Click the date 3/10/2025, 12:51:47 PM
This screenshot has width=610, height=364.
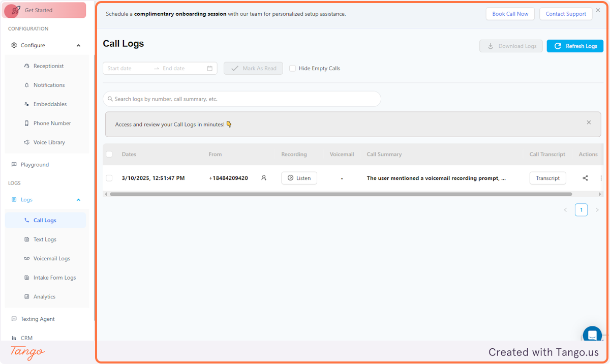pos(153,178)
